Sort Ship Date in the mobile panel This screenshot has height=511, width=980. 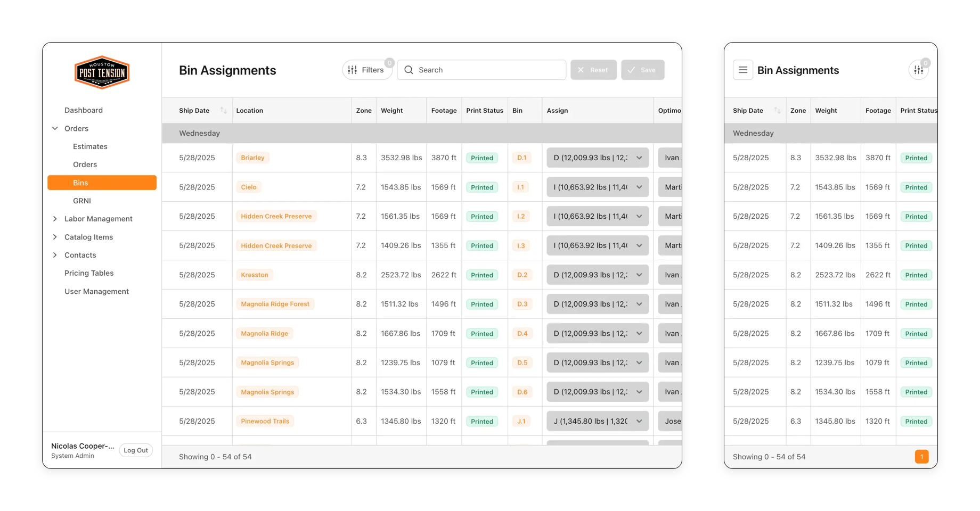click(x=777, y=110)
